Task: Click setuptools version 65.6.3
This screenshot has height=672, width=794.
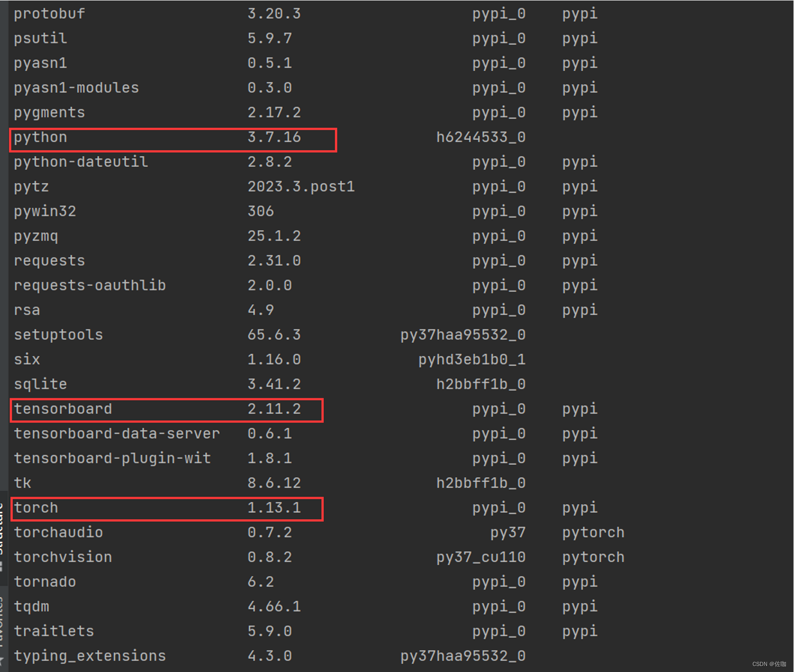Action: tap(274, 335)
